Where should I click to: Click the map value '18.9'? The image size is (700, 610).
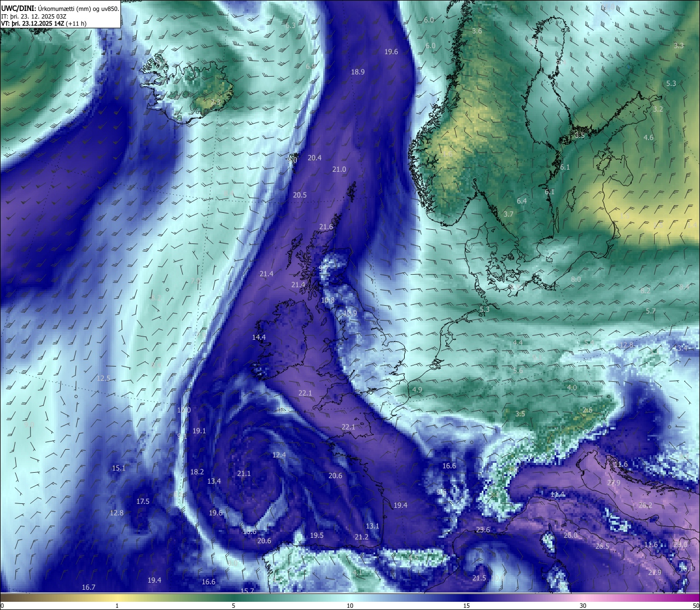(x=358, y=72)
